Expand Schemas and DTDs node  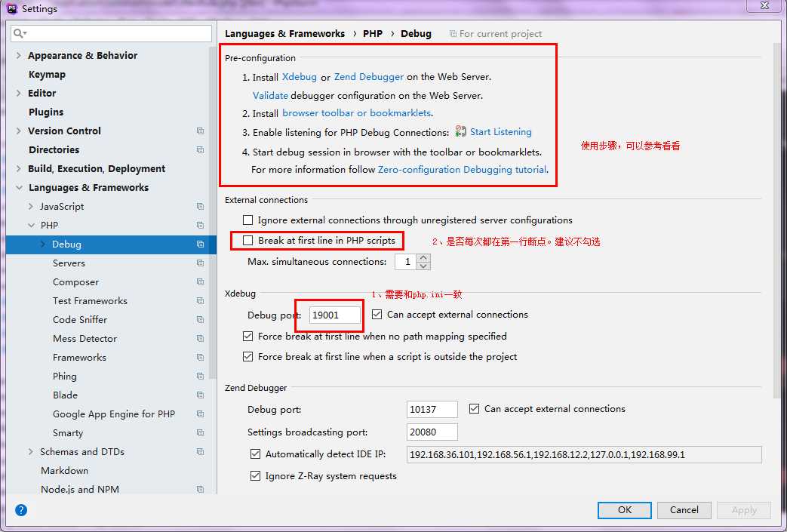(x=31, y=452)
